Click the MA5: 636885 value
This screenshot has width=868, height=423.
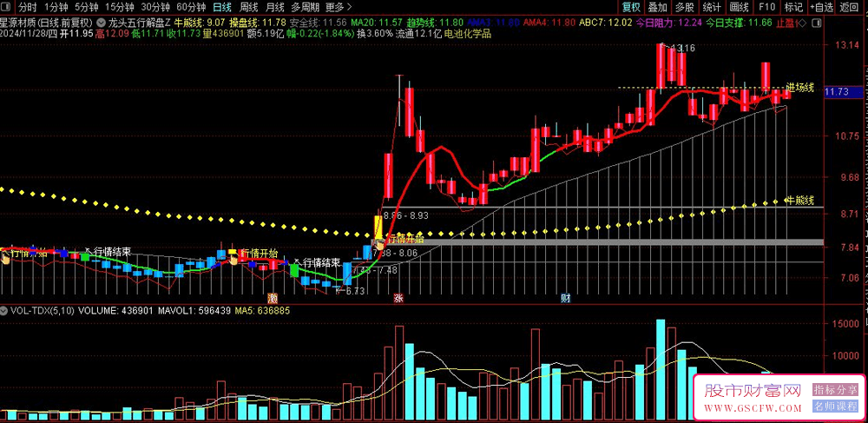pyautogui.click(x=262, y=311)
